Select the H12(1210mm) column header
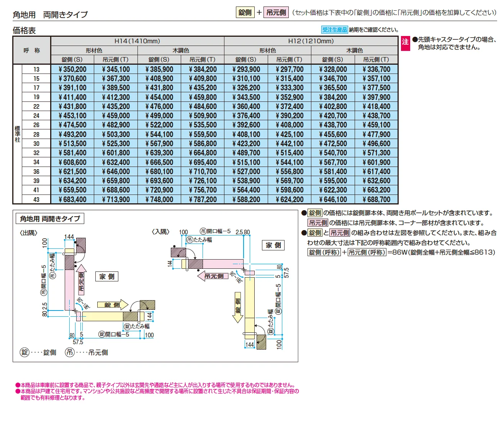504x438 pixels. [311, 41]
